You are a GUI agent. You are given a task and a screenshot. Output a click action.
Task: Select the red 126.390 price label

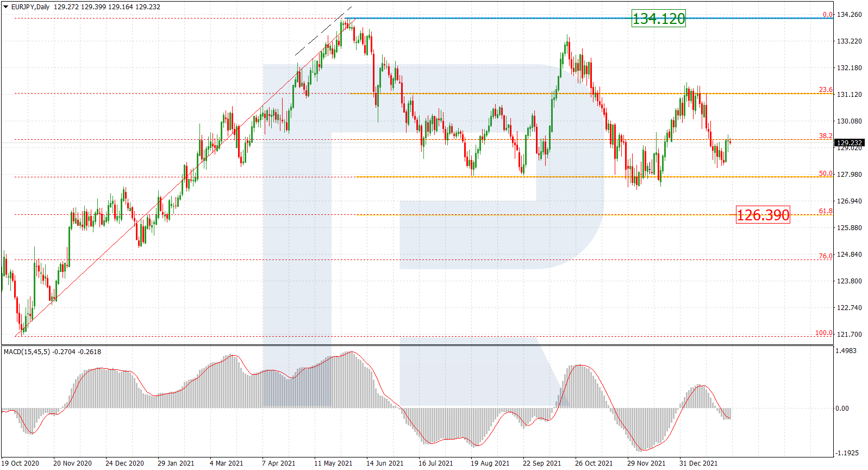[763, 215]
